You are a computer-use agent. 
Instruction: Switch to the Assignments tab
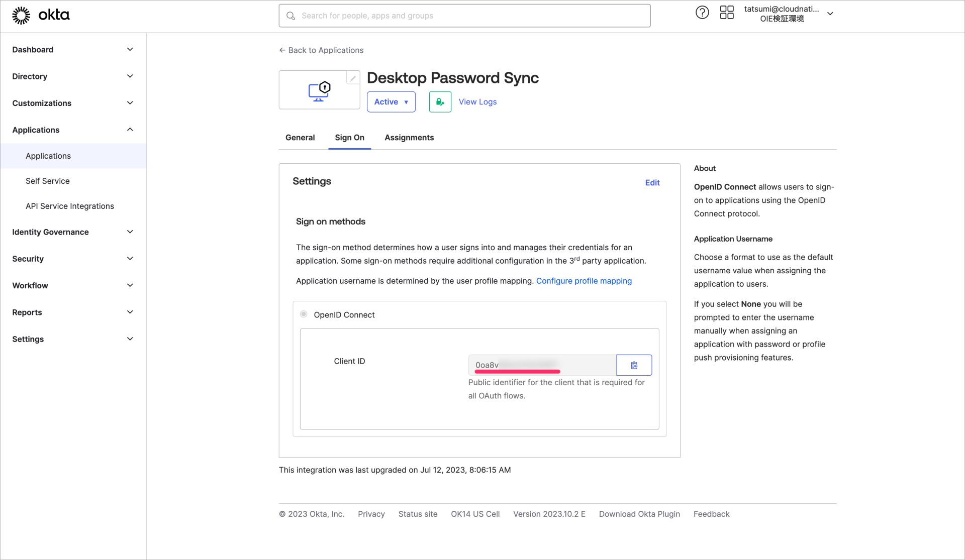click(x=409, y=137)
